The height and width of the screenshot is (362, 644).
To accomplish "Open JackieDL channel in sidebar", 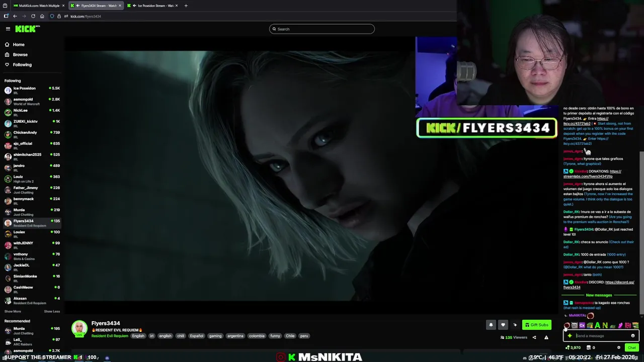I will [x=31, y=267].
